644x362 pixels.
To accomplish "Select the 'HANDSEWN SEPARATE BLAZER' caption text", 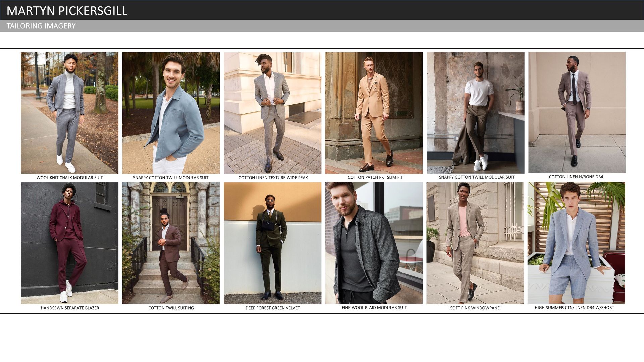I will [x=70, y=308].
